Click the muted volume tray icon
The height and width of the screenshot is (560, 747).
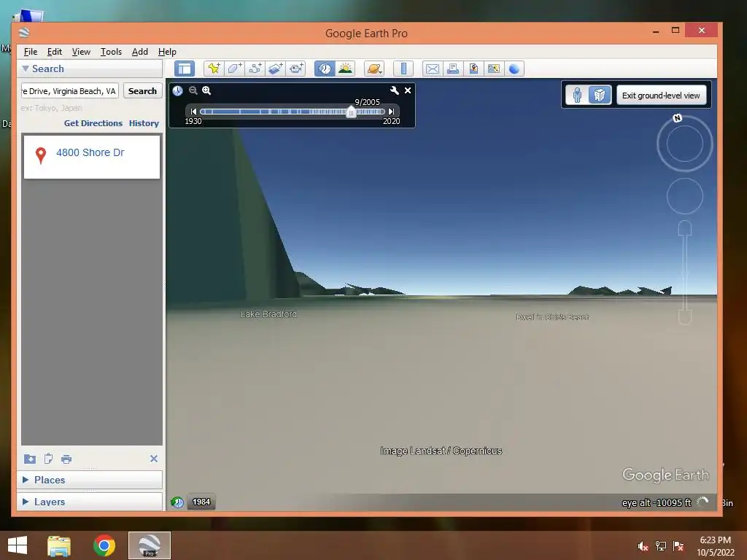tap(643, 546)
